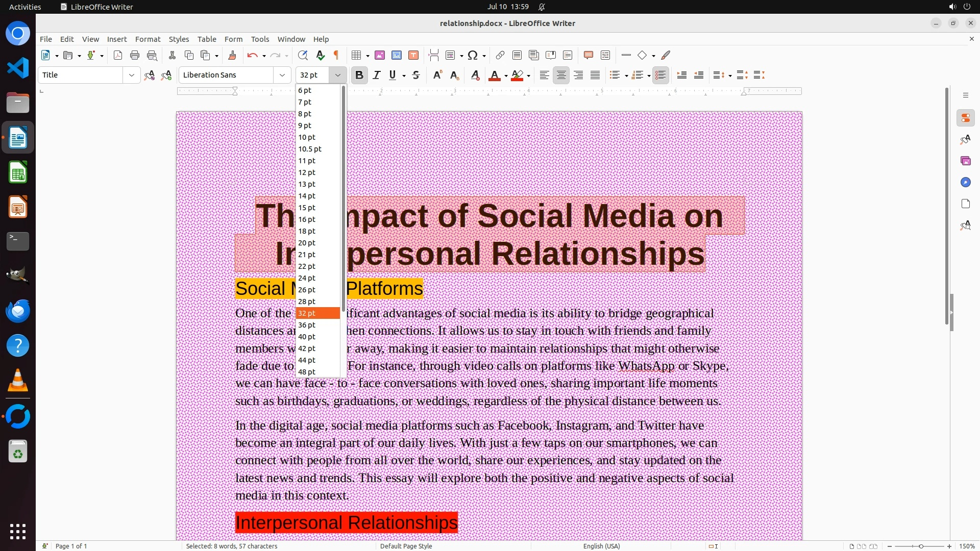This screenshot has height=551, width=980.
Task: Open the sidebar Navigator panel icon
Action: point(965,183)
